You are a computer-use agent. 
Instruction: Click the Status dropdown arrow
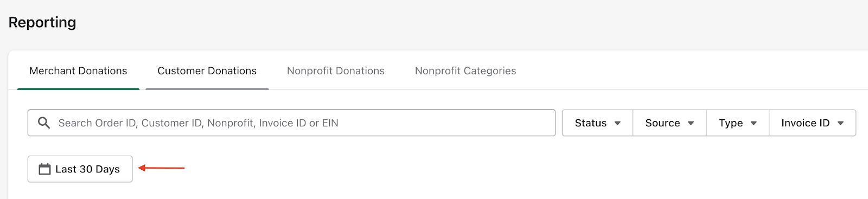pyautogui.click(x=617, y=123)
